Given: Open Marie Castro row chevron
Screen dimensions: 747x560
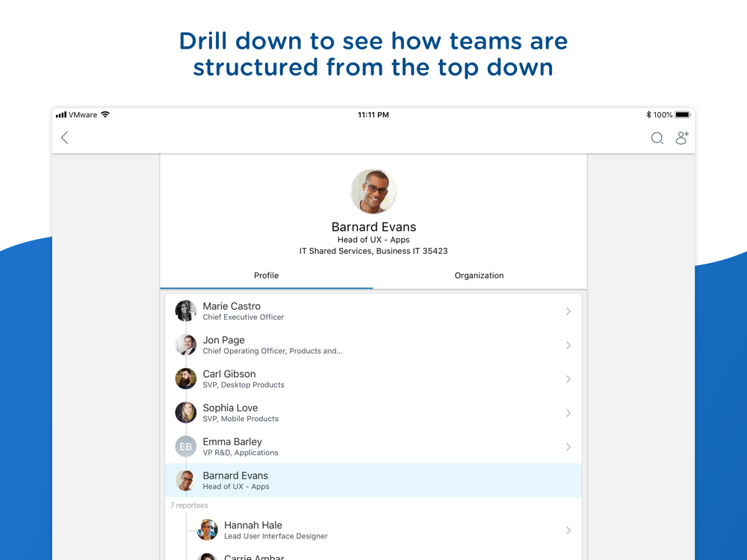Looking at the screenshot, I should tap(568, 311).
